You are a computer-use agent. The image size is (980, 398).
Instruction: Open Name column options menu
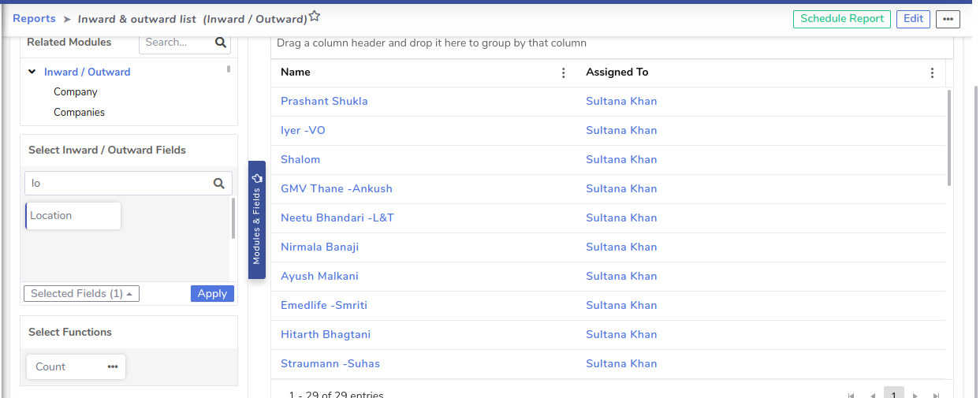tap(563, 73)
